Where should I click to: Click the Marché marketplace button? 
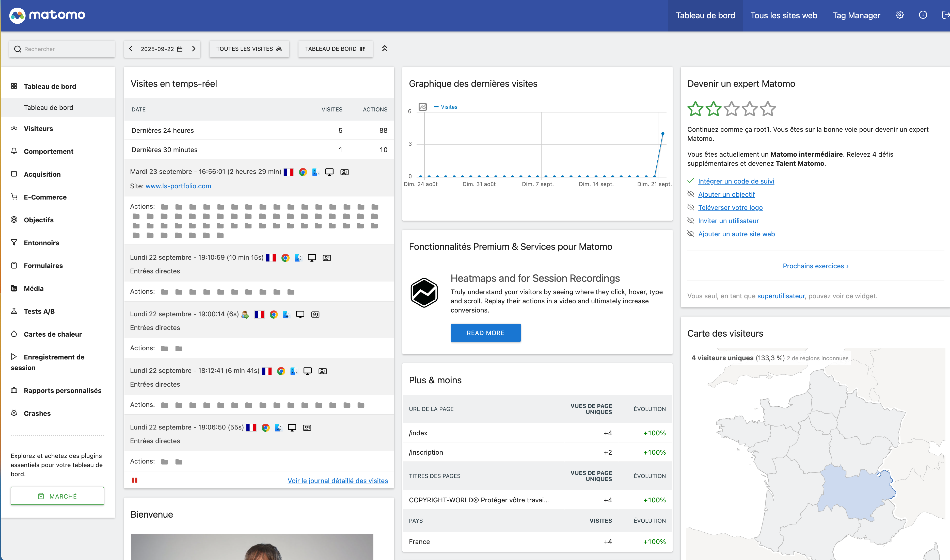57,496
